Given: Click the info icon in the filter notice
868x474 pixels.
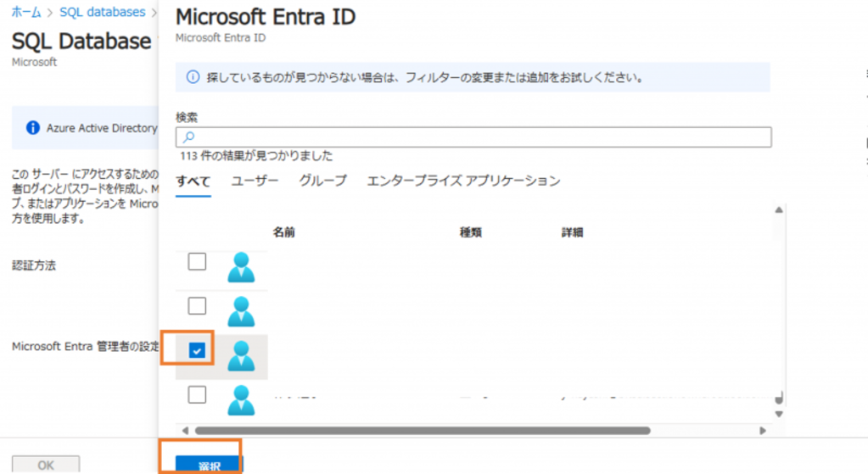Looking at the screenshot, I should coord(193,77).
